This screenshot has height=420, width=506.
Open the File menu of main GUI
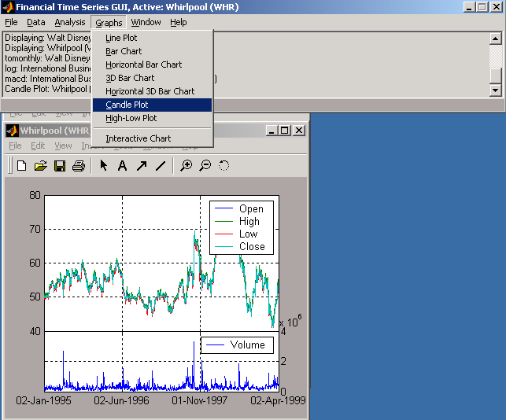coord(11,22)
